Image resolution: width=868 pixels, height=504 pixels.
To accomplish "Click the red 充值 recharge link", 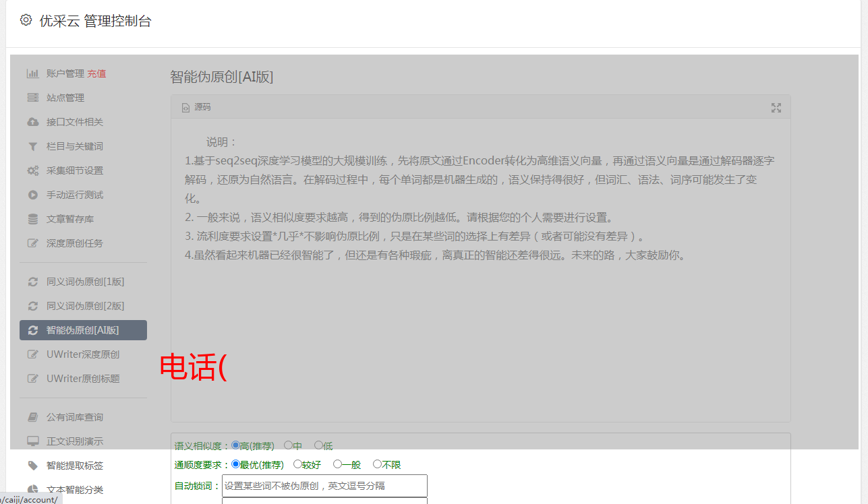I will (x=96, y=73).
